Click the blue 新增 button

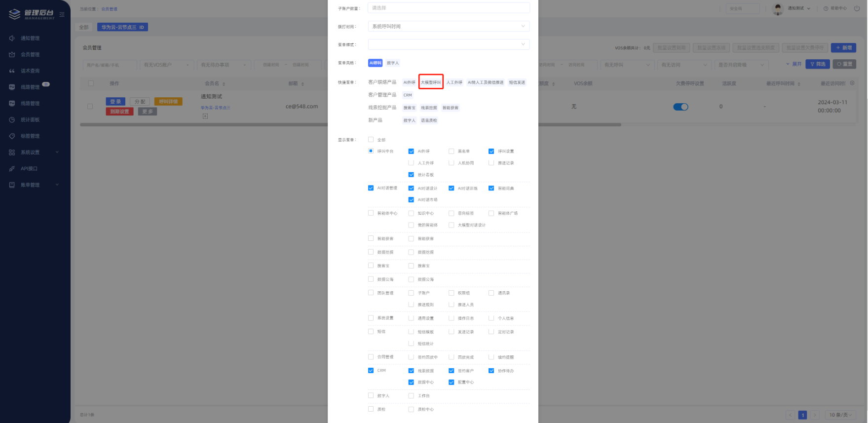pos(843,48)
